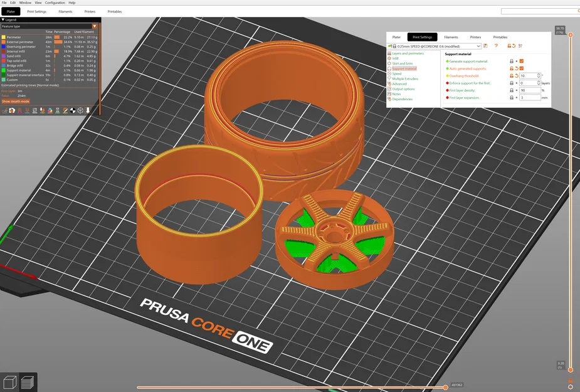Select Skirt and brim settings page
The image size is (580, 392).
[402, 64]
